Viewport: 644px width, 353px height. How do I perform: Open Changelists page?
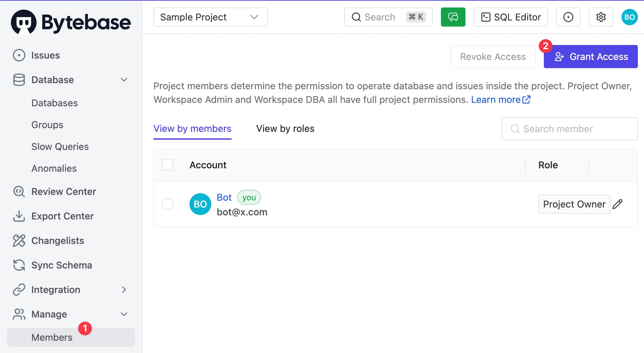(x=58, y=241)
